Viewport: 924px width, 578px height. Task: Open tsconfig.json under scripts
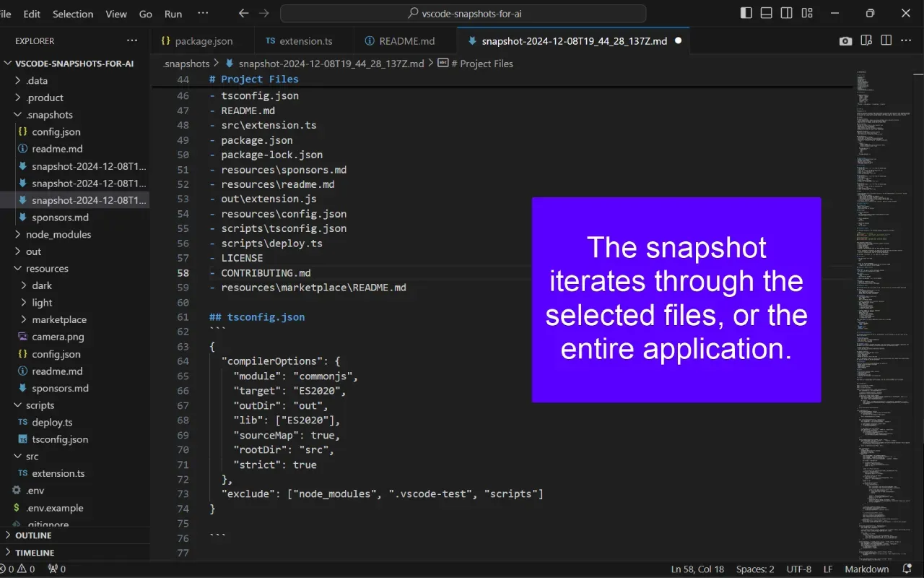tap(60, 439)
